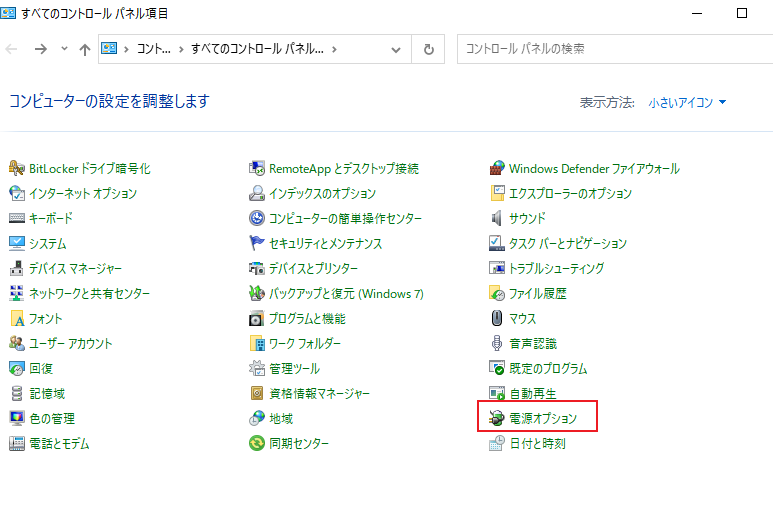This screenshot has width=773, height=505.
Task: Click the インデックスのオプション icon
Action: (x=257, y=193)
